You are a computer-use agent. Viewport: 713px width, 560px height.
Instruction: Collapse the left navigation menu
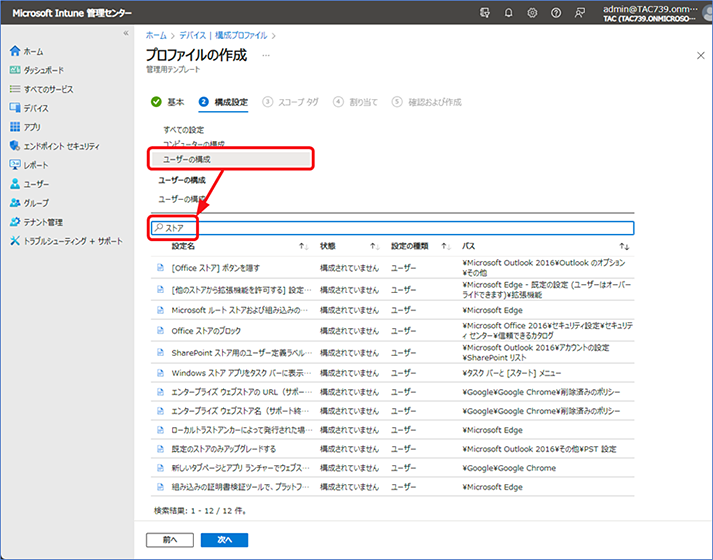point(126,33)
